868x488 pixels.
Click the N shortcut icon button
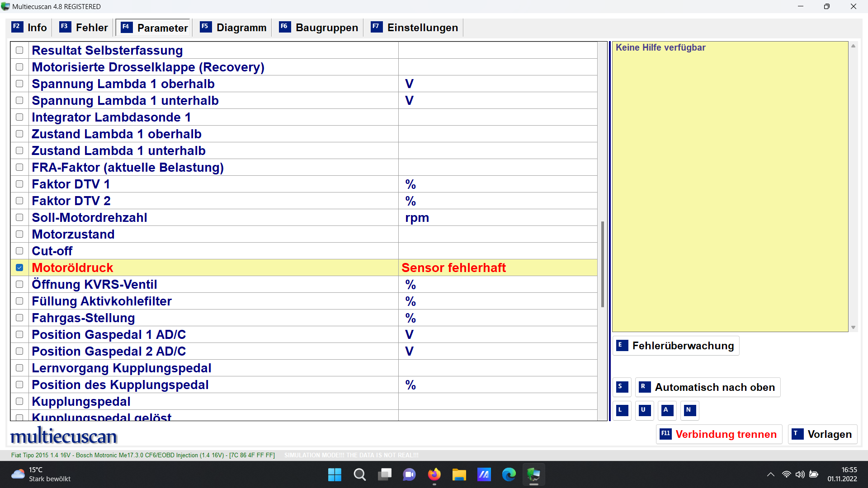(690, 411)
